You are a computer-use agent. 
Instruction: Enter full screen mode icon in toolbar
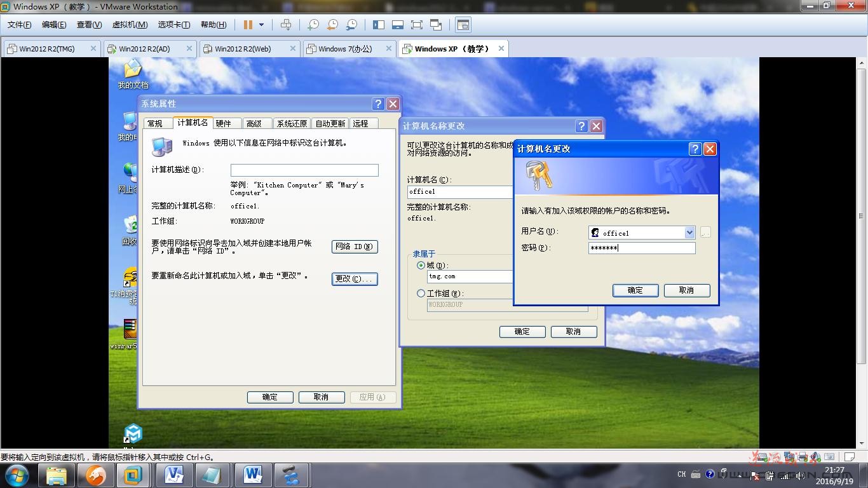[x=417, y=25]
